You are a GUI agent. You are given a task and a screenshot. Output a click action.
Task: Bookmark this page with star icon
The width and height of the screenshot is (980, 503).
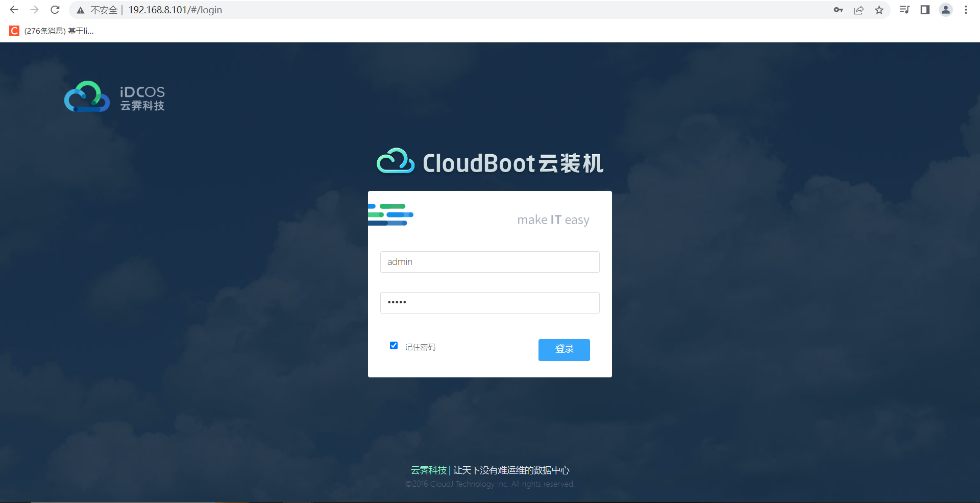879,10
